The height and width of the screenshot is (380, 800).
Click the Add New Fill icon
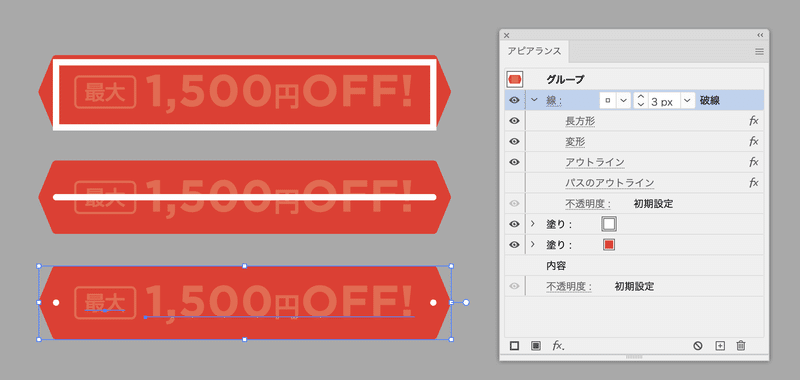click(535, 346)
